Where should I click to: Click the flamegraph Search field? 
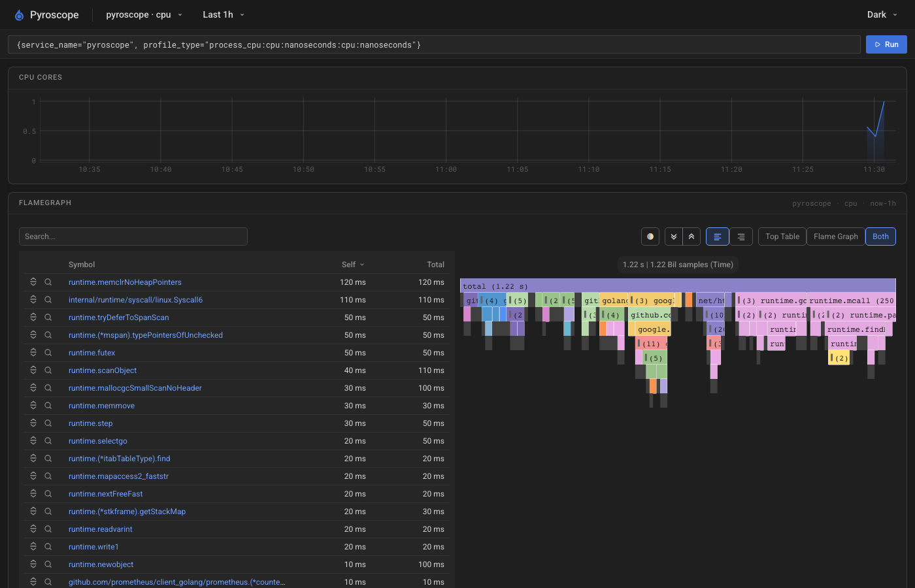[x=133, y=237]
